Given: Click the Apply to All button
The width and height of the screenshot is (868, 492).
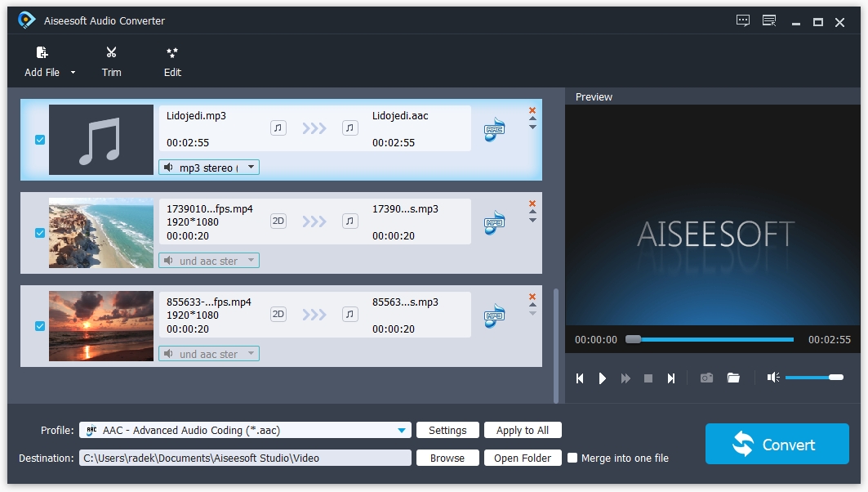Looking at the screenshot, I should 523,430.
